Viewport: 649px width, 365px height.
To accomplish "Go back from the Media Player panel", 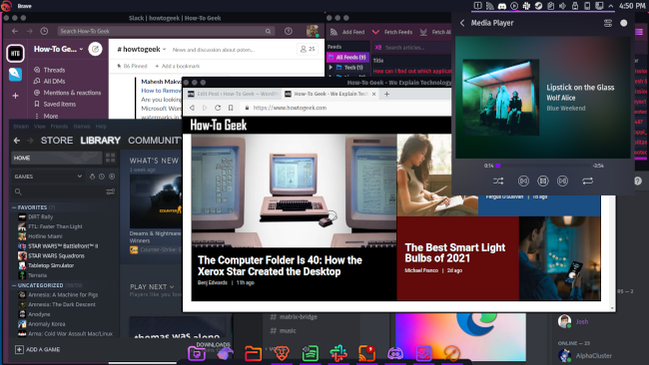I will click(462, 23).
